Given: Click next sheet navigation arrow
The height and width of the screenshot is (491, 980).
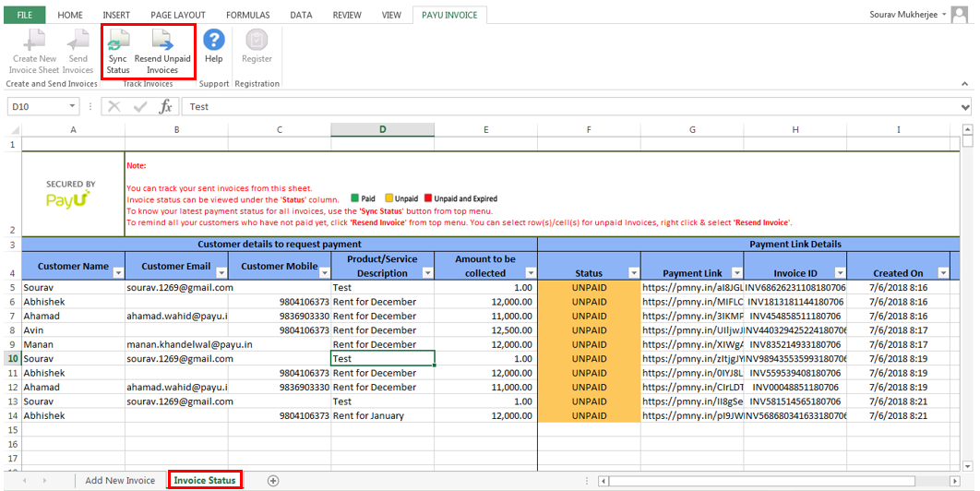Looking at the screenshot, I should point(45,480).
